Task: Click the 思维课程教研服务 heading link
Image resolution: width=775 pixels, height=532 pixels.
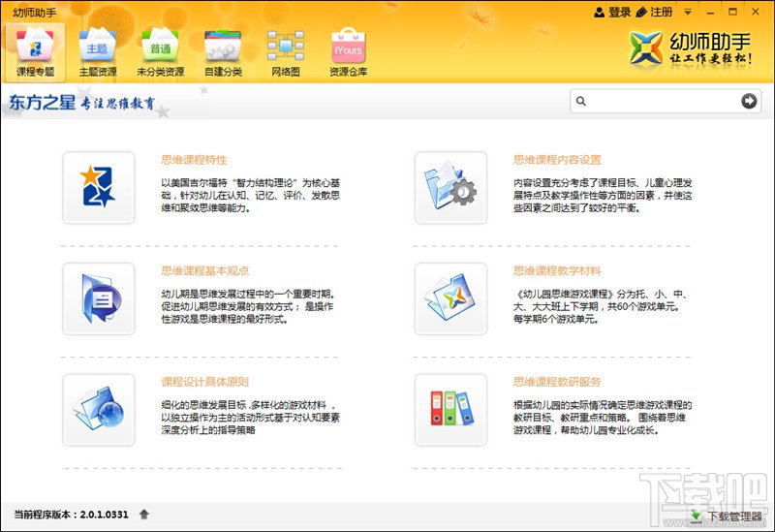Action: [x=557, y=382]
